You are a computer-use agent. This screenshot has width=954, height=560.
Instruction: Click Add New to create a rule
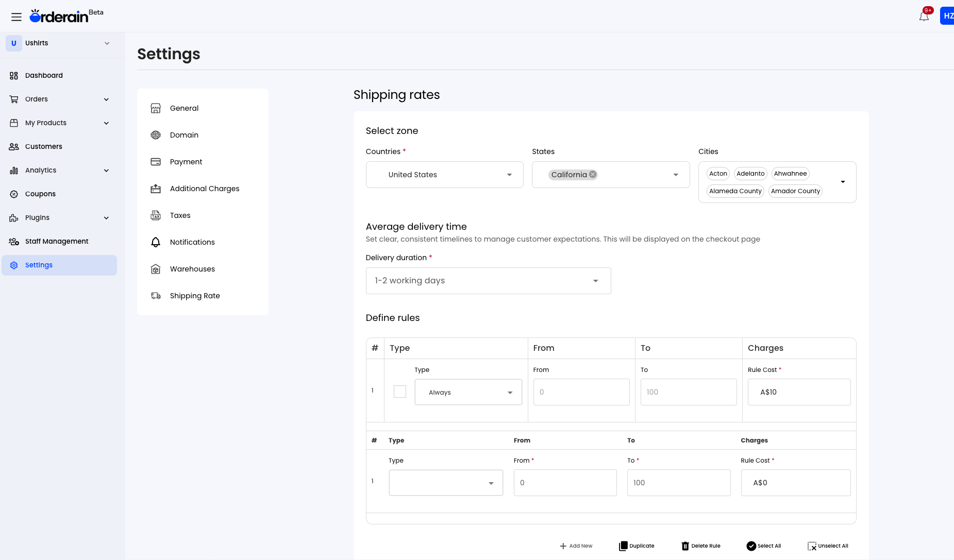pos(576,546)
